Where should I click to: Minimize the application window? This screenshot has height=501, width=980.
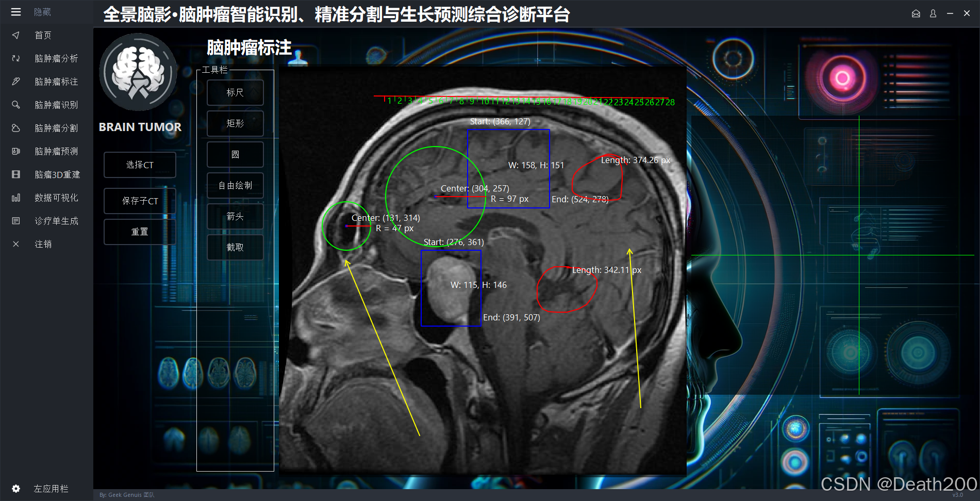click(950, 14)
